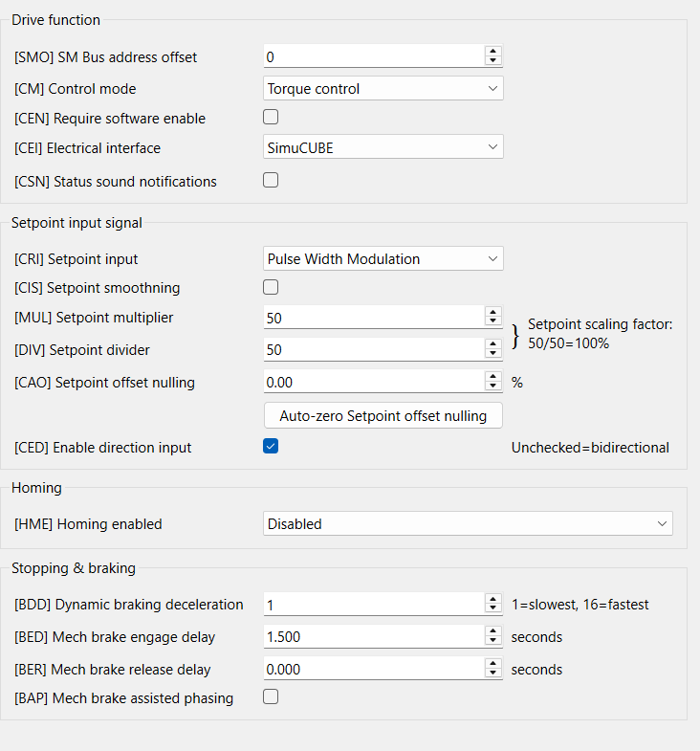The height and width of the screenshot is (751, 700).
Task: Decrease Setpoint offset nulling with down arrow
Action: click(x=492, y=387)
